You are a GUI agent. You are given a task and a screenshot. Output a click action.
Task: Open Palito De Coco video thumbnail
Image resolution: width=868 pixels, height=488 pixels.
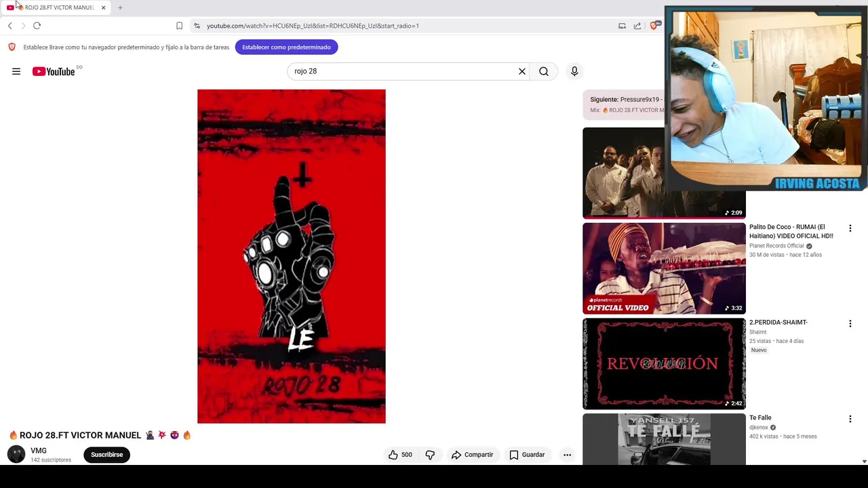(x=664, y=268)
